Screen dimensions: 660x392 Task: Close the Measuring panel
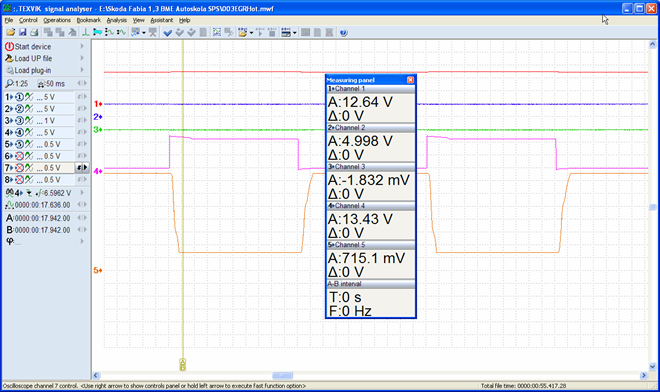(410, 80)
